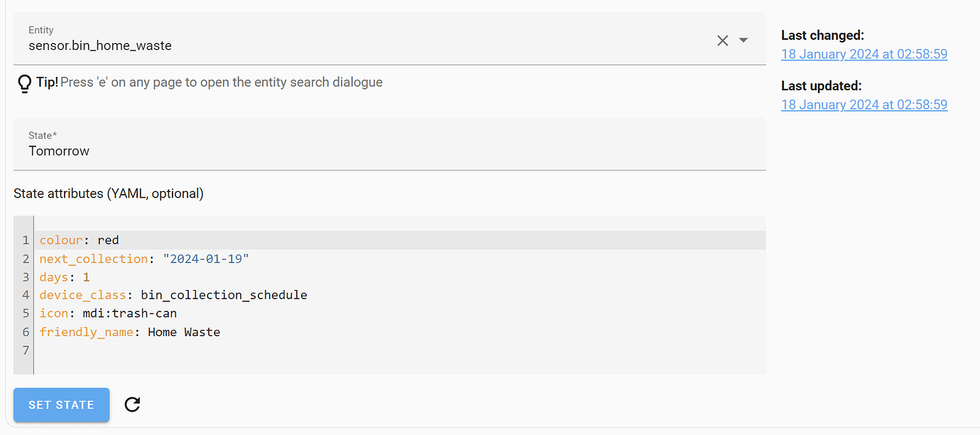The image size is (980, 435).
Task: Click line number 1 in the gutter
Action: 25,240
